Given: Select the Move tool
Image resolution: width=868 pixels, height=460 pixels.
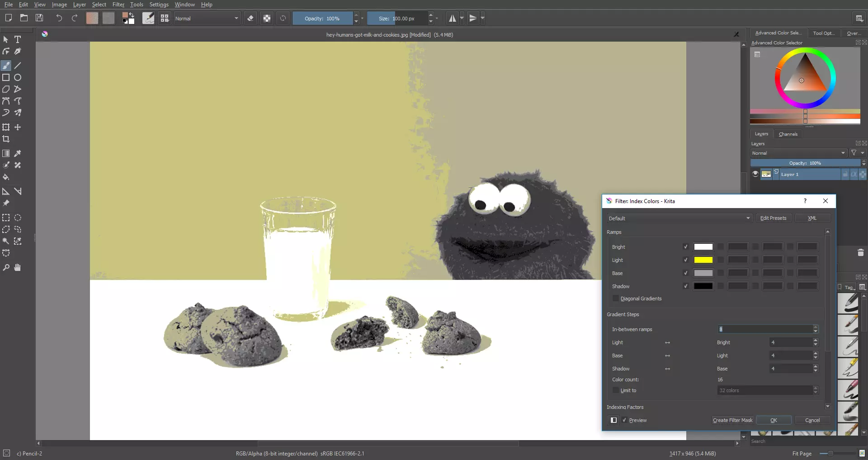Looking at the screenshot, I should tap(18, 127).
